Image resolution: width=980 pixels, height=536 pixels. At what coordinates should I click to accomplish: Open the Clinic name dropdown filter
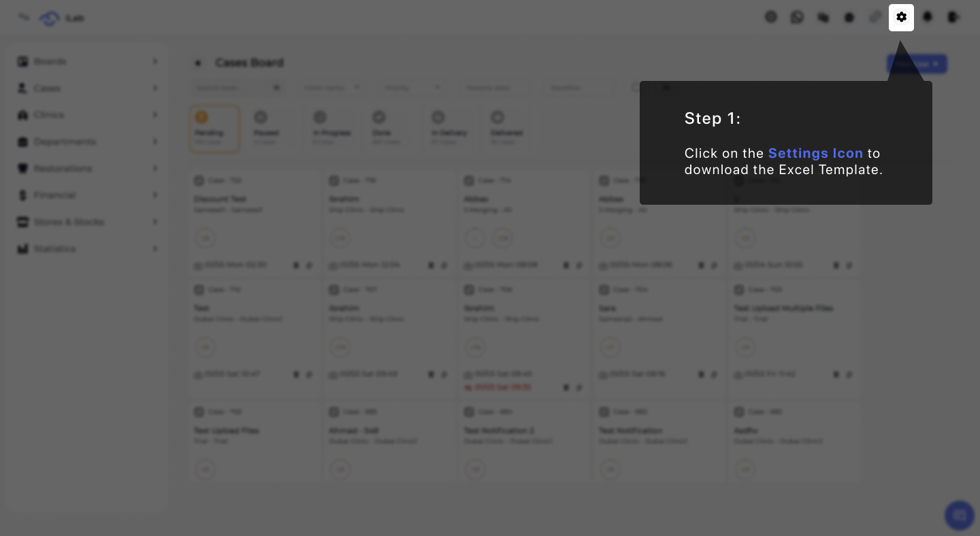(332, 88)
